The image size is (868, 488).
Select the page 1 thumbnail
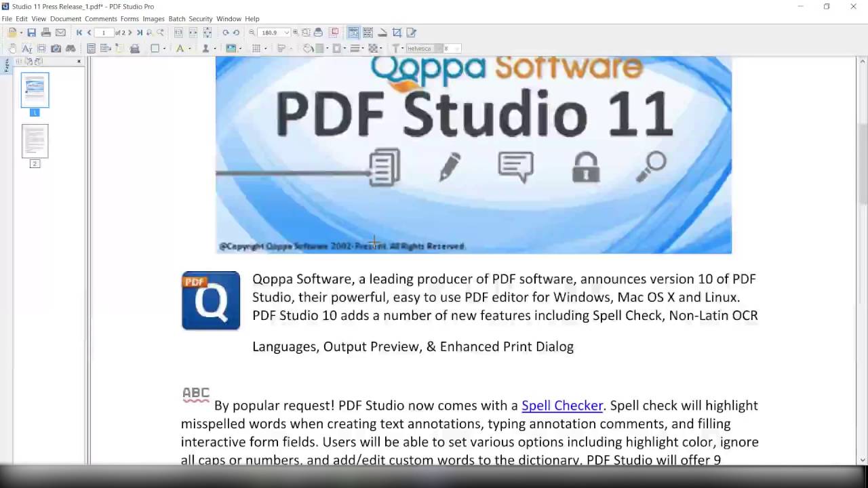click(x=35, y=89)
